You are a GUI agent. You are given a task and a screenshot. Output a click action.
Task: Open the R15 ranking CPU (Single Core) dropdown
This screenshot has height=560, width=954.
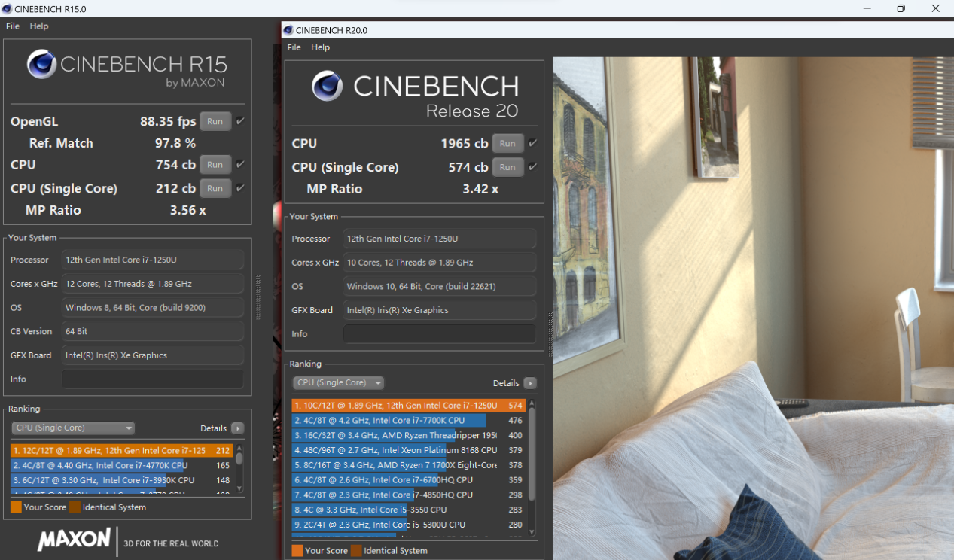pos(73,428)
